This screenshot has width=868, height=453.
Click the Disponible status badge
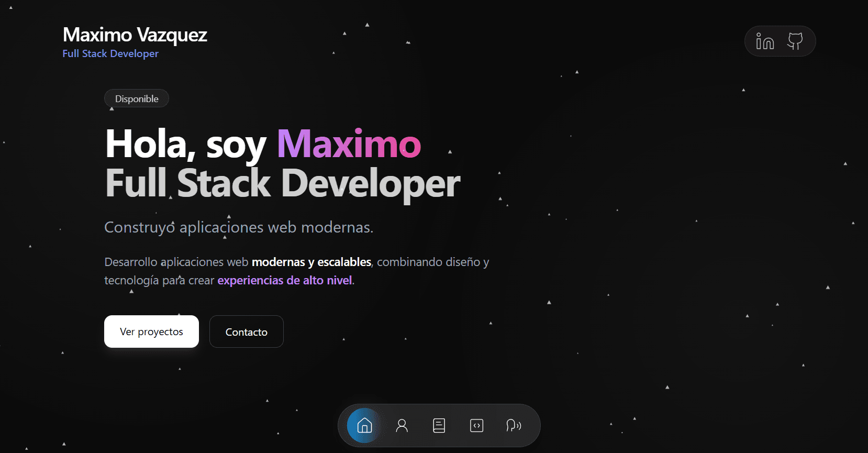click(137, 98)
